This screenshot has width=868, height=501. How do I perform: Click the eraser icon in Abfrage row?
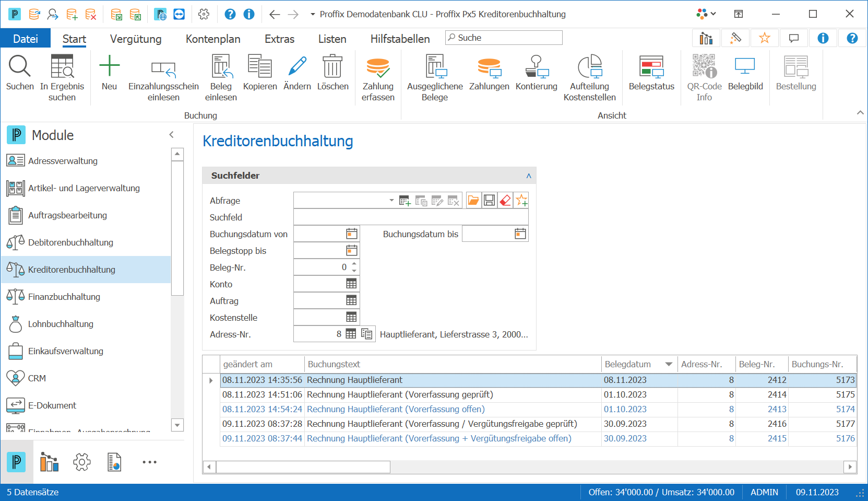click(x=505, y=201)
